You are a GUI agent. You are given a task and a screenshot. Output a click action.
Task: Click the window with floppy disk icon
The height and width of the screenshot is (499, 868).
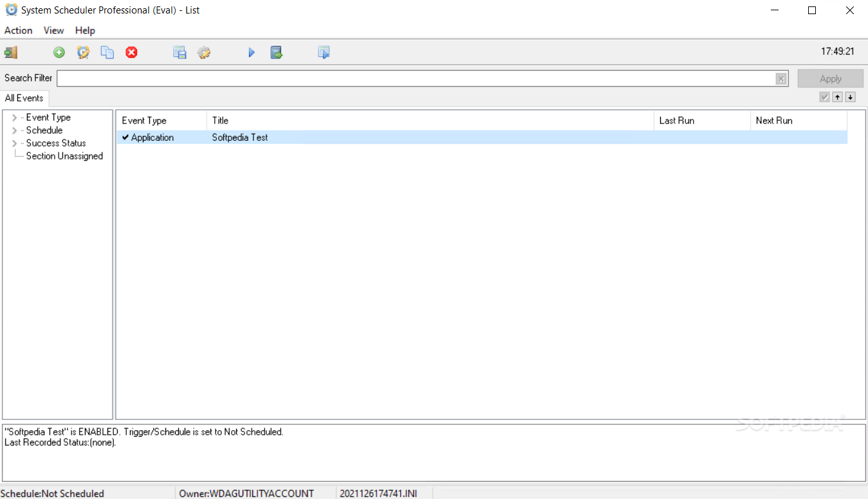[x=180, y=53]
